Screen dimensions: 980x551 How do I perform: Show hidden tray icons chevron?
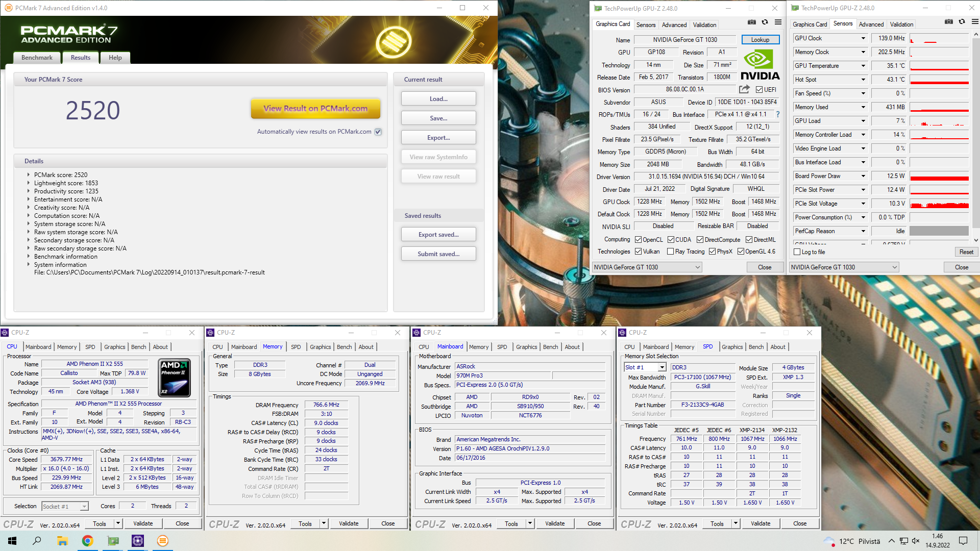pos(891,541)
